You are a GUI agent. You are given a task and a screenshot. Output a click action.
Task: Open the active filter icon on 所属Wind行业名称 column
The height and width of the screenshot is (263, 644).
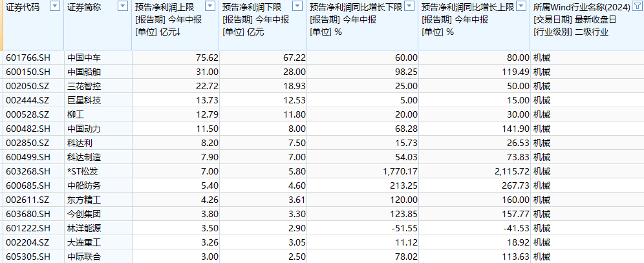636,6
